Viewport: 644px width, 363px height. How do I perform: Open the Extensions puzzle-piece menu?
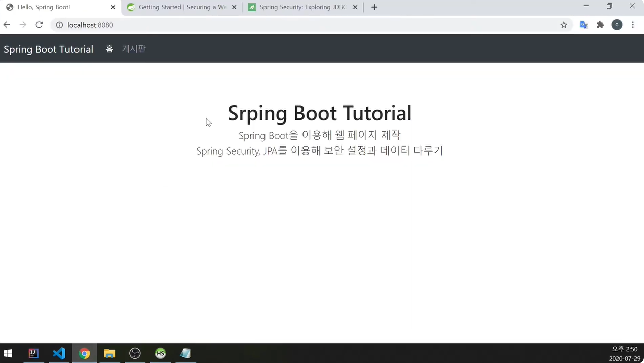point(600,25)
